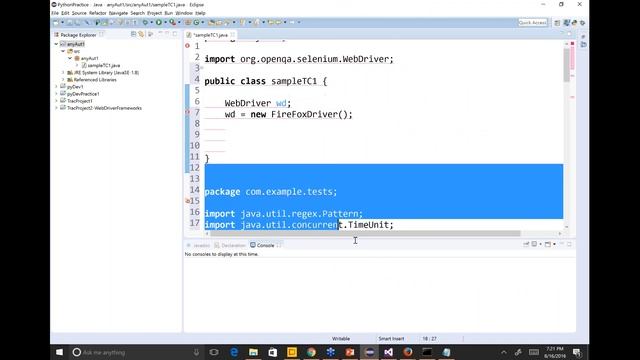Expand the sampleTC1.java tree node
This screenshot has width=640, height=360.
(x=77, y=65)
